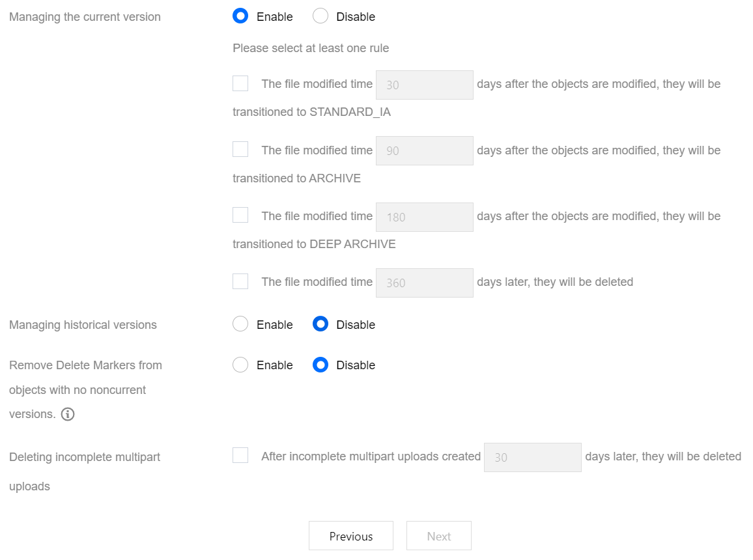Select Enable for managing the current version
Screen dimensions: 753x560
pyautogui.click(x=240, y=16)
